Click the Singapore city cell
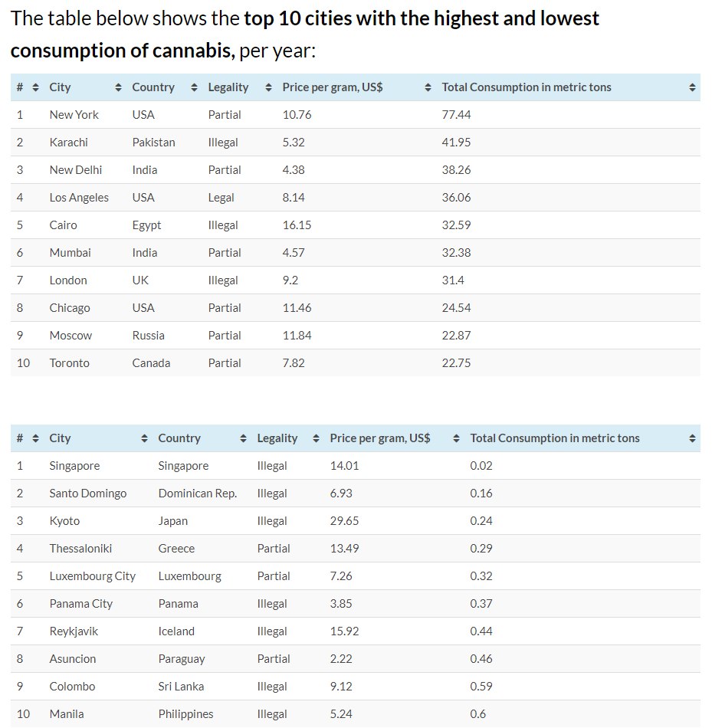Image resolution: width=712 pixels, height=728 pixels. click(x=74, y=466)
